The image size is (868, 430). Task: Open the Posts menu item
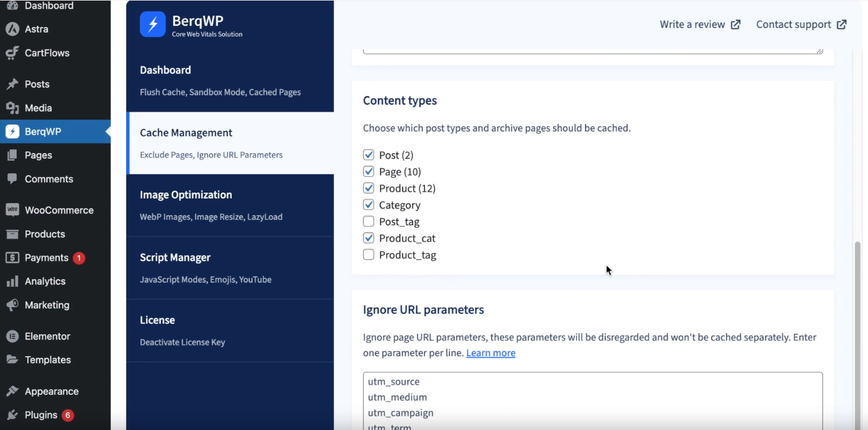(x=55, y=84)
